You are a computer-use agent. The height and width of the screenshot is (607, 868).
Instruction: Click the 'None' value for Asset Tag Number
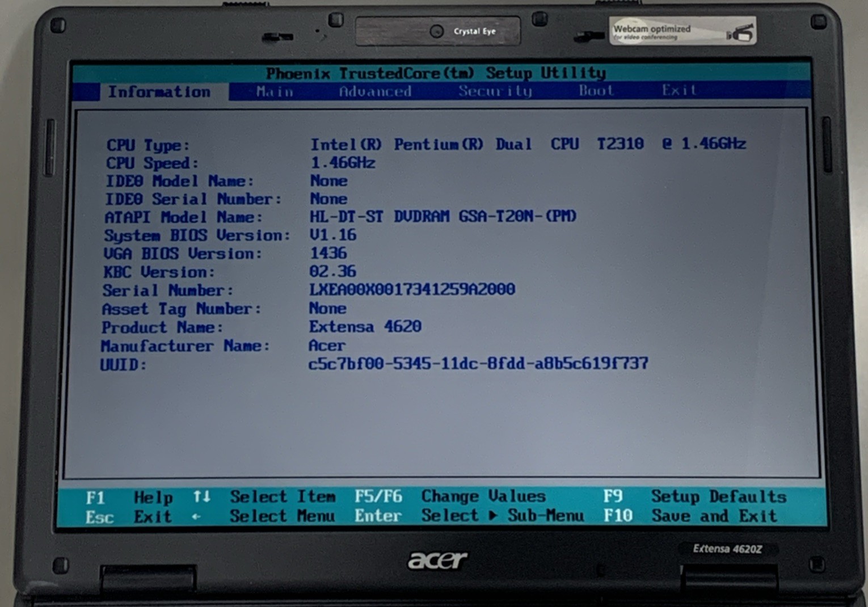(327, 308)
